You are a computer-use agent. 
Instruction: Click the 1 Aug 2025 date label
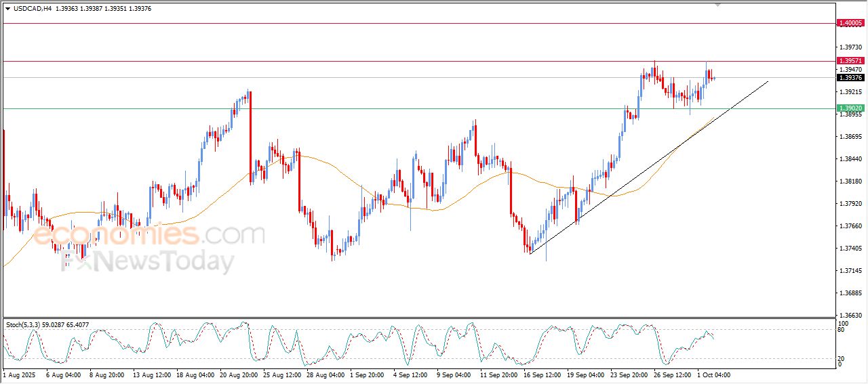(x=20, y=375)
